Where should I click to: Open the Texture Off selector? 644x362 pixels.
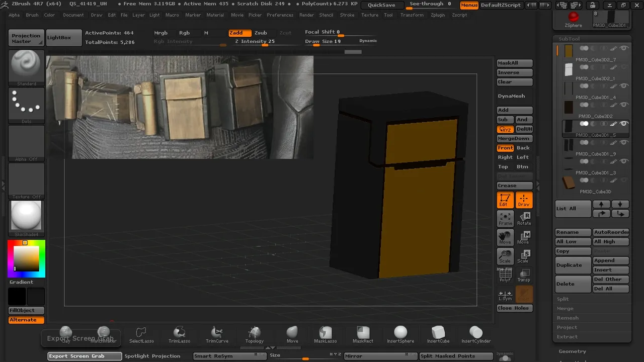(x=27, y=181)
